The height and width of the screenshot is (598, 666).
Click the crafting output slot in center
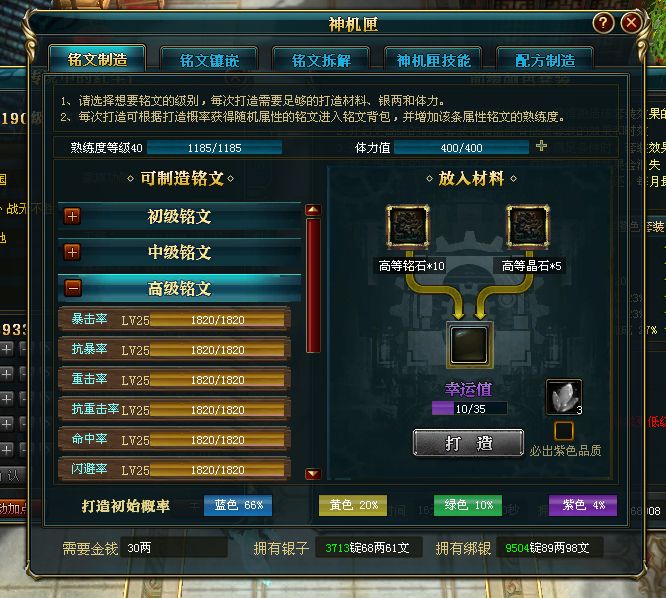coord(469,345)
